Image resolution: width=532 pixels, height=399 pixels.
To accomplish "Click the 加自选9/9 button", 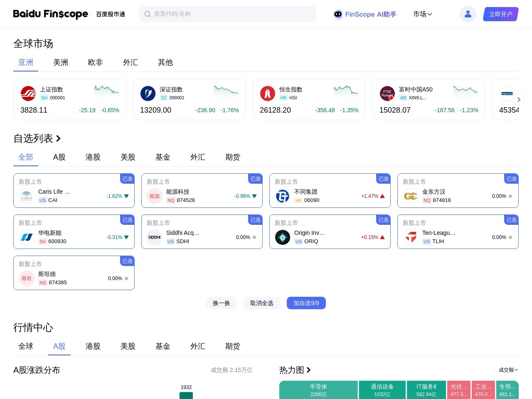I will (x=306, y=303).
